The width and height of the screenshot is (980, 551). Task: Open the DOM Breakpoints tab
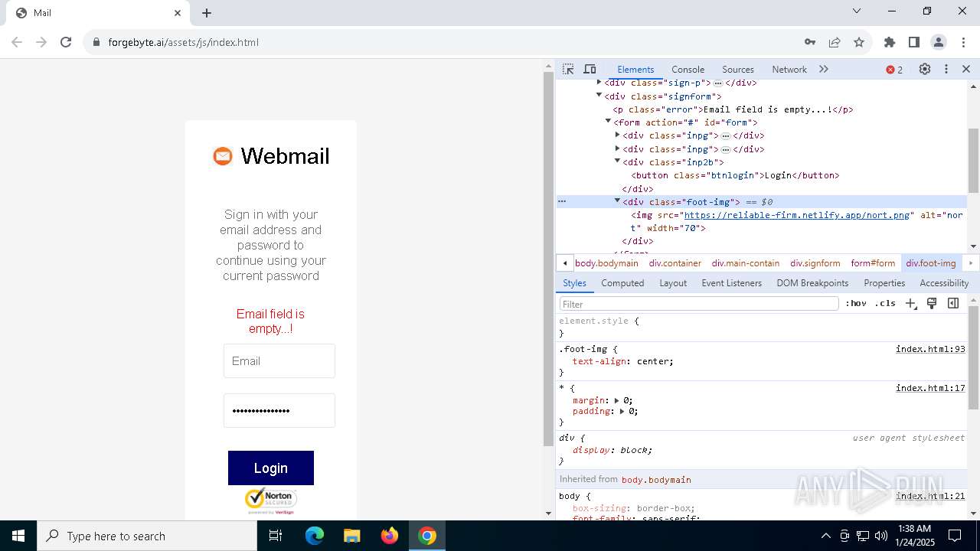[812, 283]
